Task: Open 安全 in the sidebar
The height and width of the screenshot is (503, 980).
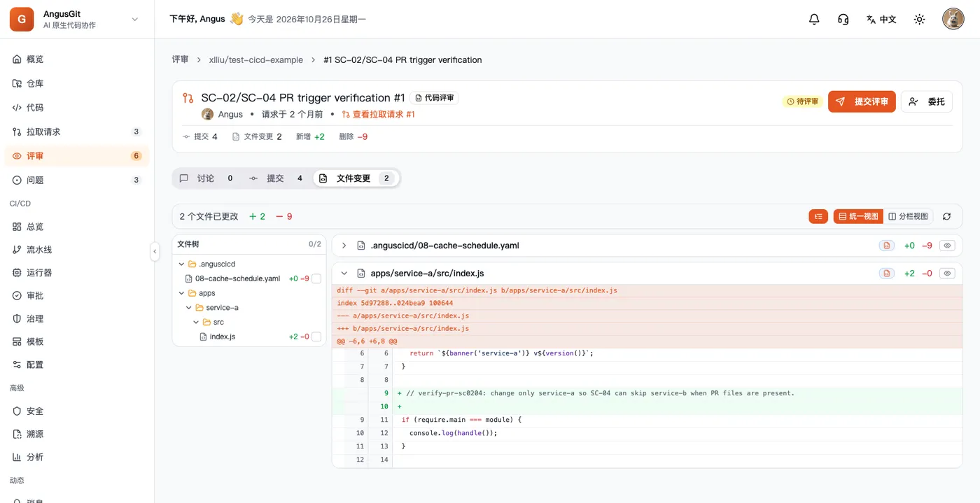Action: tap(77, 411)
